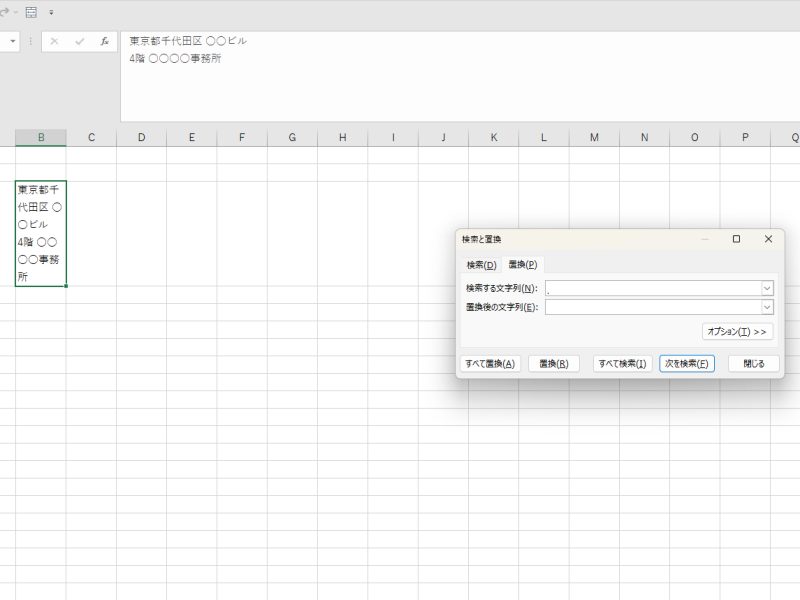Click the 閉じる button
Viewport: 800px width, 600px height.
[x=754, y=364]
